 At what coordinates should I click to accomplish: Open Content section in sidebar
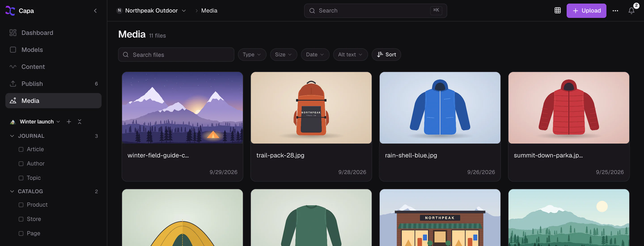53,67
